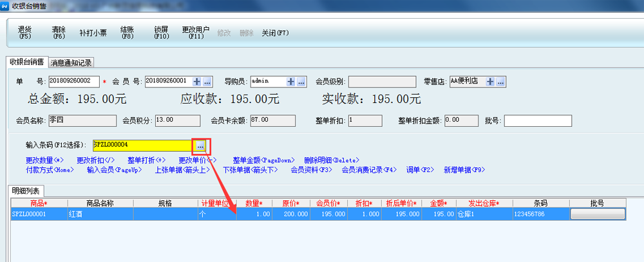Switch to the 消息通知记录 tab
Image resolution: width=644 pixels, height=262 pixels.
point(71,62)
